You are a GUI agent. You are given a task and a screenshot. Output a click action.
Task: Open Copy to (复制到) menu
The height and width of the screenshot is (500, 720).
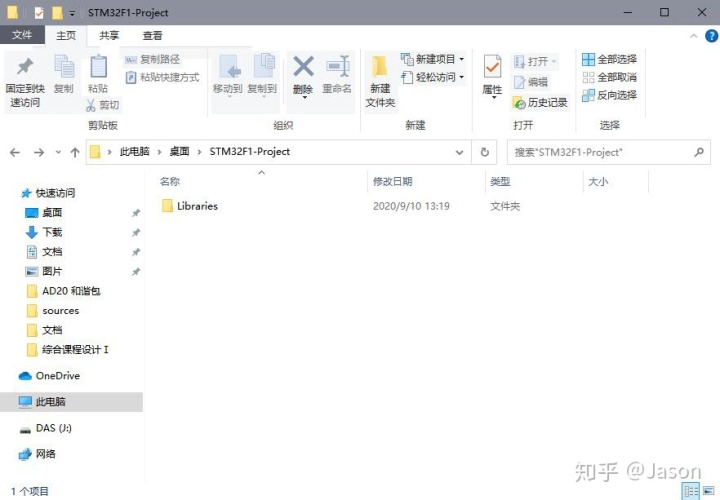point(262,76)
